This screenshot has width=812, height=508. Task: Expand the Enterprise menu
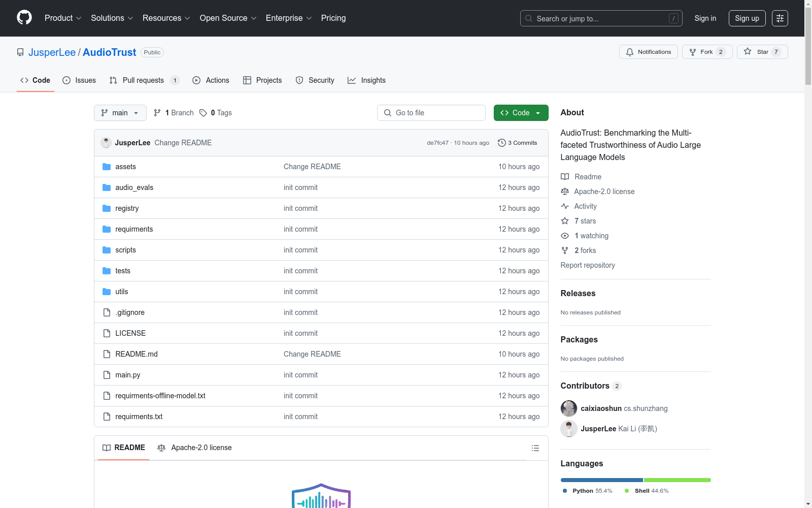tap(289, 18)
